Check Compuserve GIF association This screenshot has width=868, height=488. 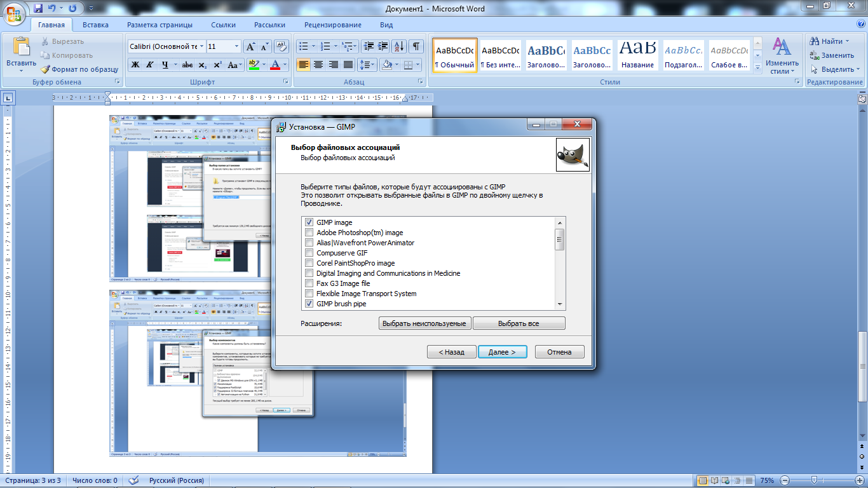(309, 253)
